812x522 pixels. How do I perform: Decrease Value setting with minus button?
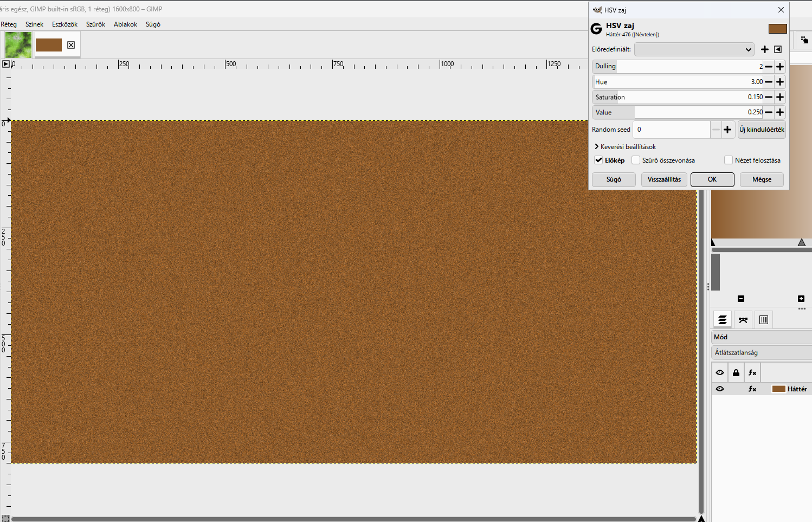pos(769,112)
